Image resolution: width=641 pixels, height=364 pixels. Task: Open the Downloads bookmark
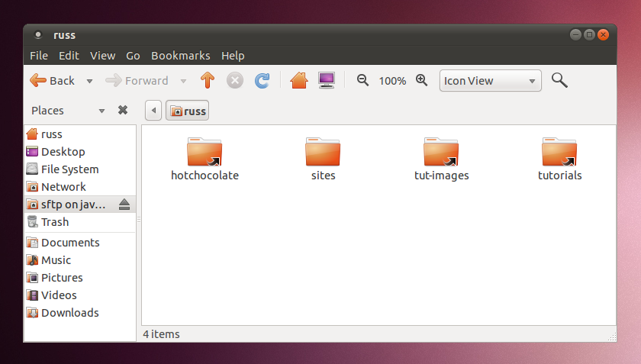point(80,313)
